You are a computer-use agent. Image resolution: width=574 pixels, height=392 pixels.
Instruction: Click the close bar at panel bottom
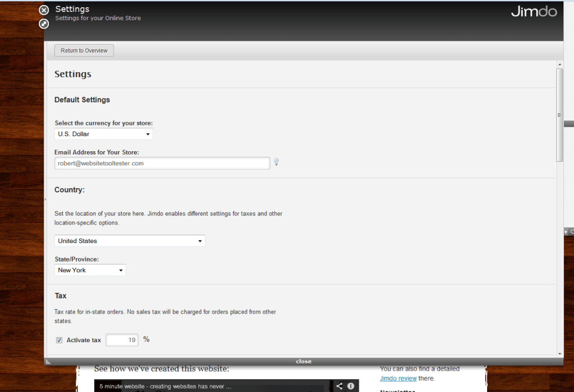pos(303,361)
